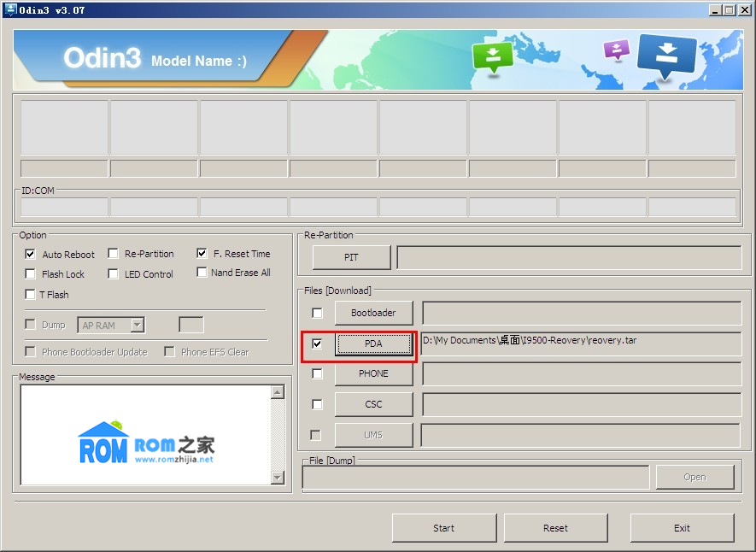Browse for a Bootloader file

coord(373,313)
